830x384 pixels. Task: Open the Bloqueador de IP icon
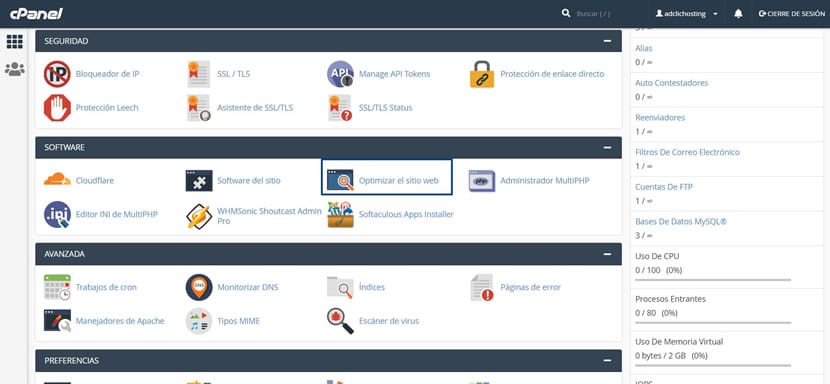click(x=57, y=74)
